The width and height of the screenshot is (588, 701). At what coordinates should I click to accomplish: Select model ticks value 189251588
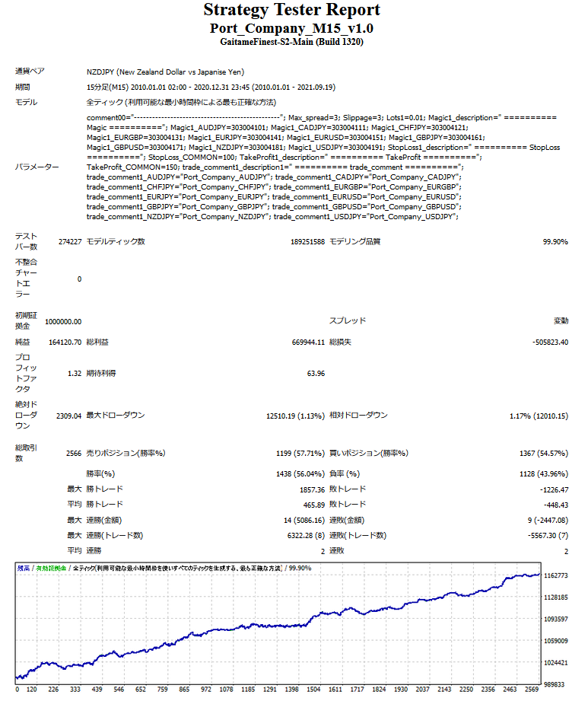(307, 242)
